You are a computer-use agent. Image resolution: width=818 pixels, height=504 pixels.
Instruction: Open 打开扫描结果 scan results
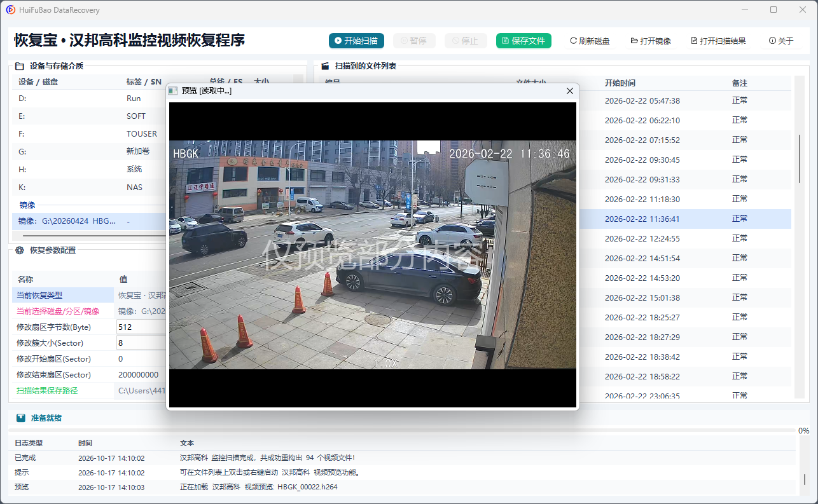click(x=718, y=41)
